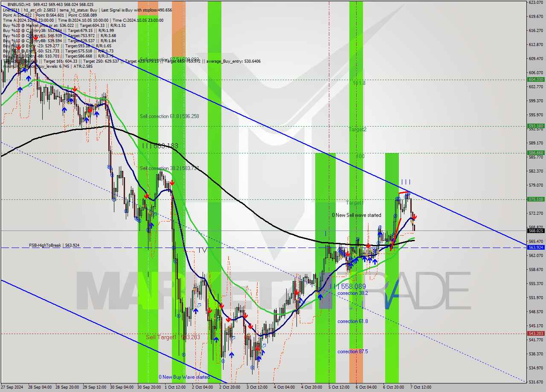Select the 'Sell correction 38.2 | 583.737' label
546x392 pixels.
pyautogui.click(x=169, y=168)
